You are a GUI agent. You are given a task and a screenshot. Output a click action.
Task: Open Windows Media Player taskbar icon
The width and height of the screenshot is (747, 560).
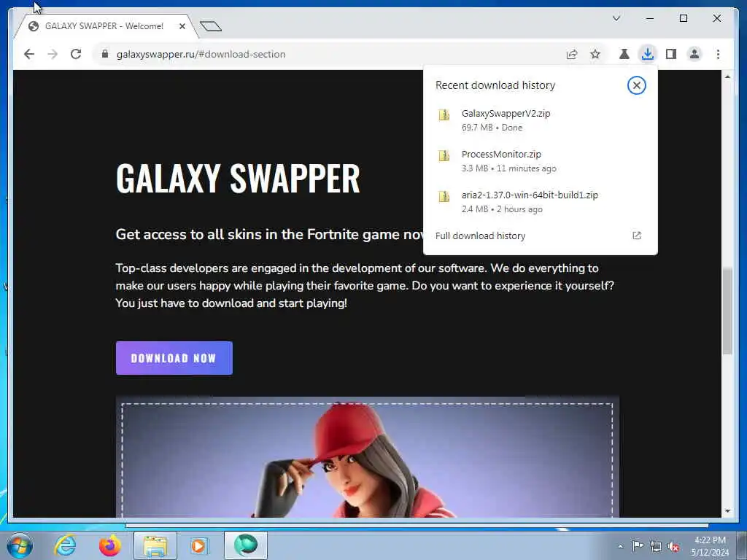coord(200,545)
